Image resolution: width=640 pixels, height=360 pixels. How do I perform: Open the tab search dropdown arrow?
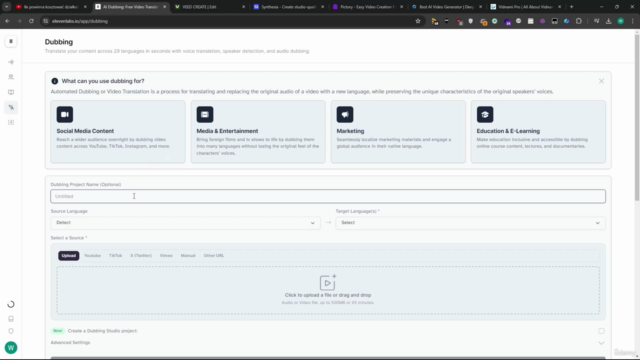7,7
